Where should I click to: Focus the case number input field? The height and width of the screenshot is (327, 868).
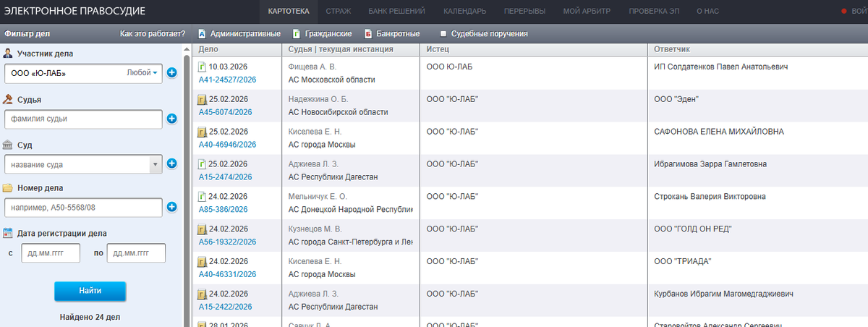point(82,208)
